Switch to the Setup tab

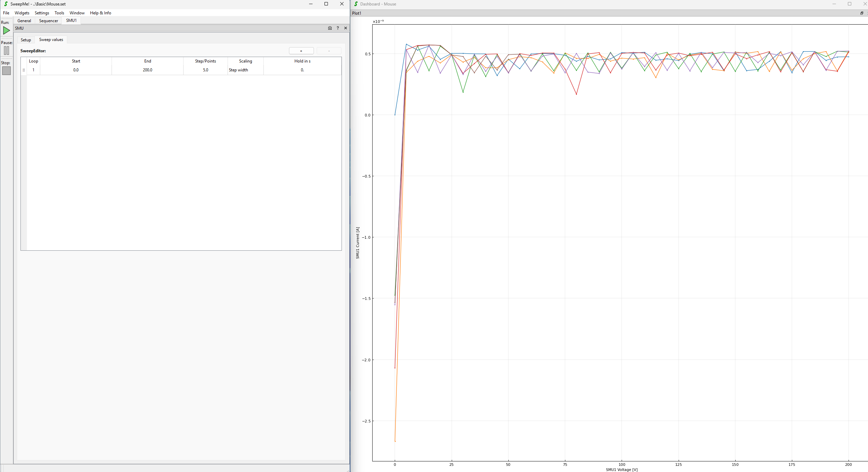[x=26, y=40]
